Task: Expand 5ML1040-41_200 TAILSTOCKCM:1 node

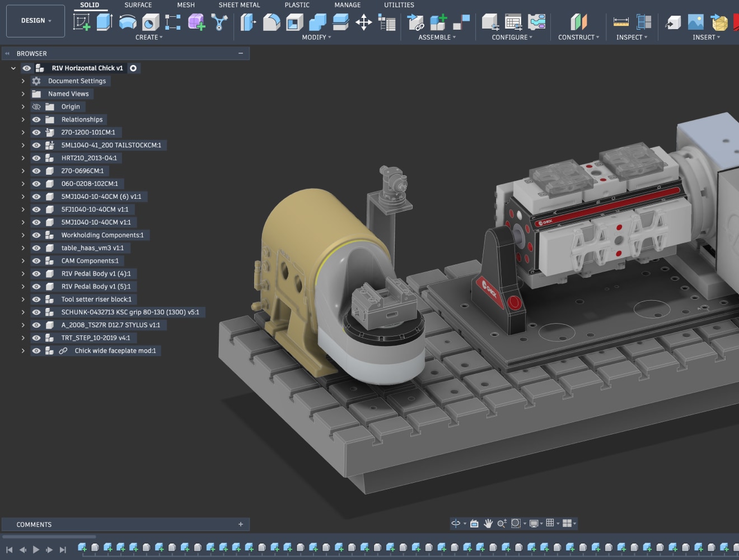Action: (x=23, y=145)
